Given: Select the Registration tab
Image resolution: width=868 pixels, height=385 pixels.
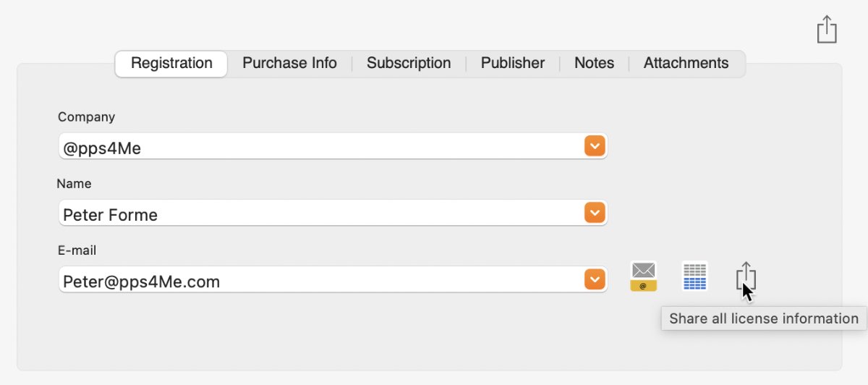Looking at the screenshot, I should pos(171,64).
